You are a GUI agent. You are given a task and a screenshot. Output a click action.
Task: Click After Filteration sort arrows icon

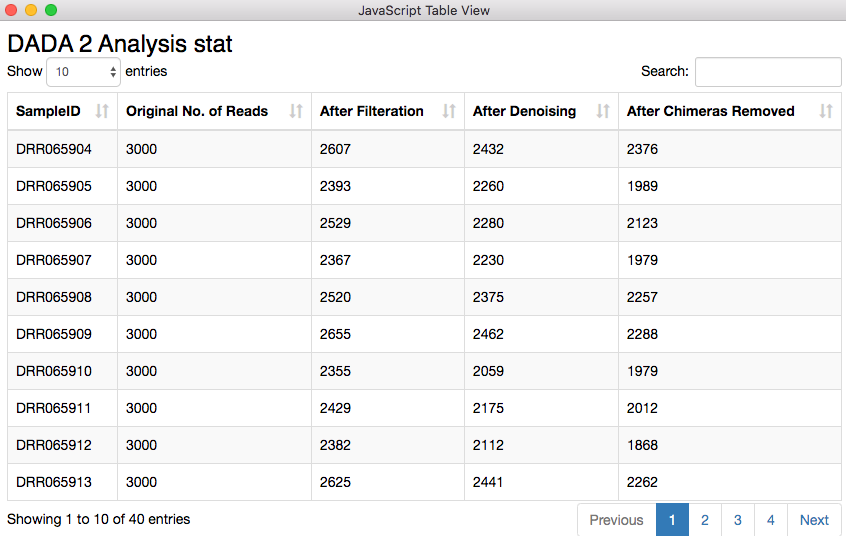click(x=449, y=111)
